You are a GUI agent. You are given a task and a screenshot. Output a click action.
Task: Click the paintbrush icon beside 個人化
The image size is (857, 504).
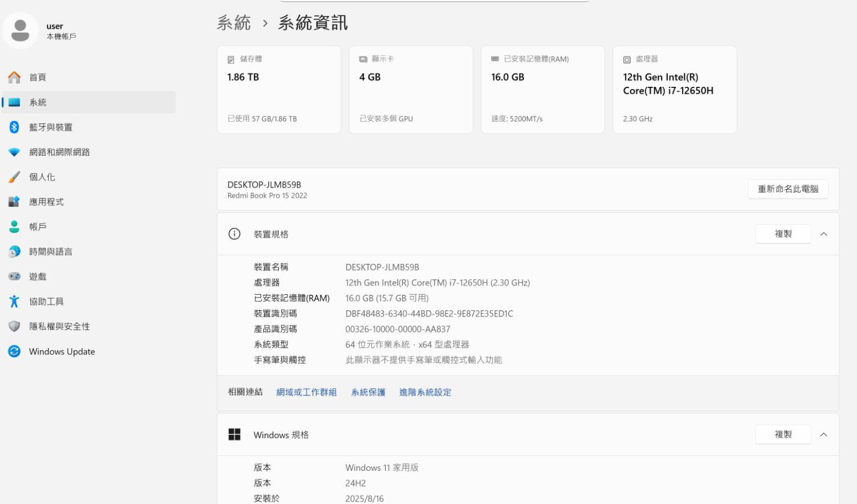point(14,177)
